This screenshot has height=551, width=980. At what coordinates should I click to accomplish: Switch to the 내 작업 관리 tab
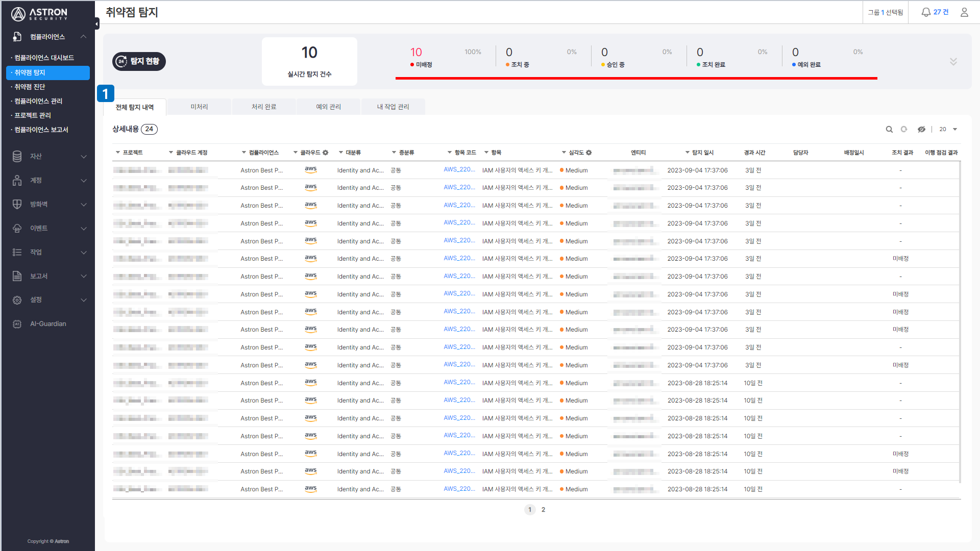point(393,107)
